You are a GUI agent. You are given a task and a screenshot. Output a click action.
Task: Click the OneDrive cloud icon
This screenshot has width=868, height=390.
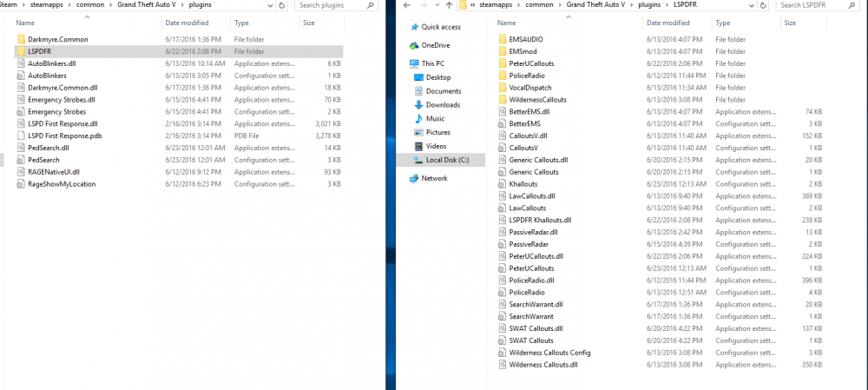click(x=414, y=45)
